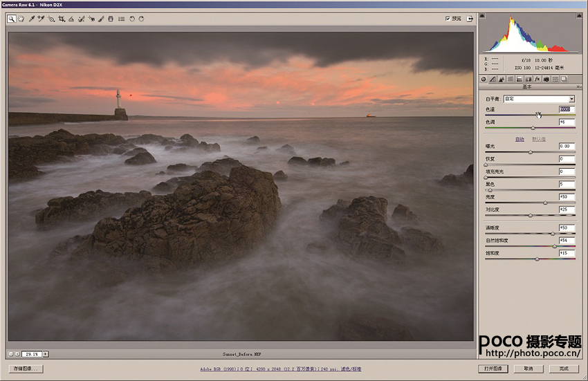
Task: Click the 恢复 recovery slider handle
Action: (x=486, y=165)
